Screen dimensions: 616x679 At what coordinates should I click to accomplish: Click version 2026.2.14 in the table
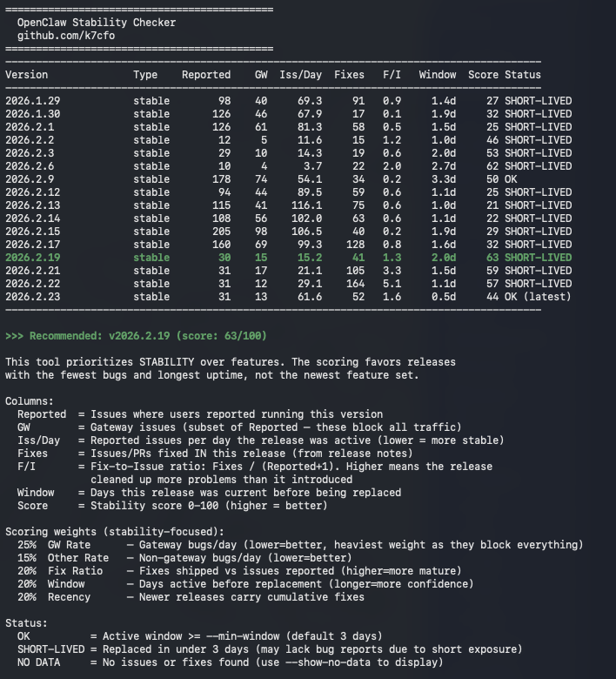33,218
